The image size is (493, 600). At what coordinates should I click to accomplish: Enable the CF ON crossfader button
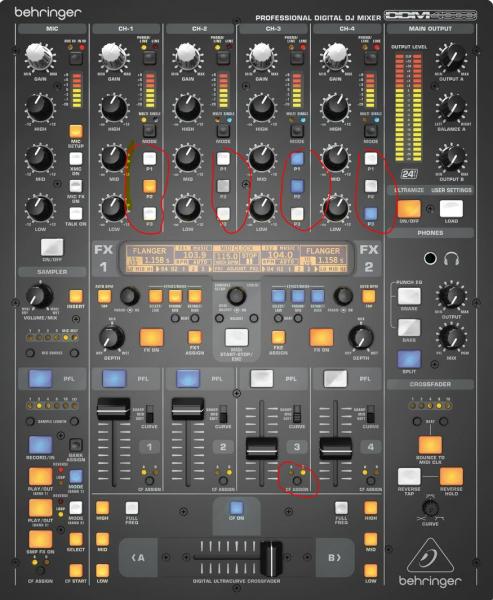pyautogui.click(x=236, y=508)
